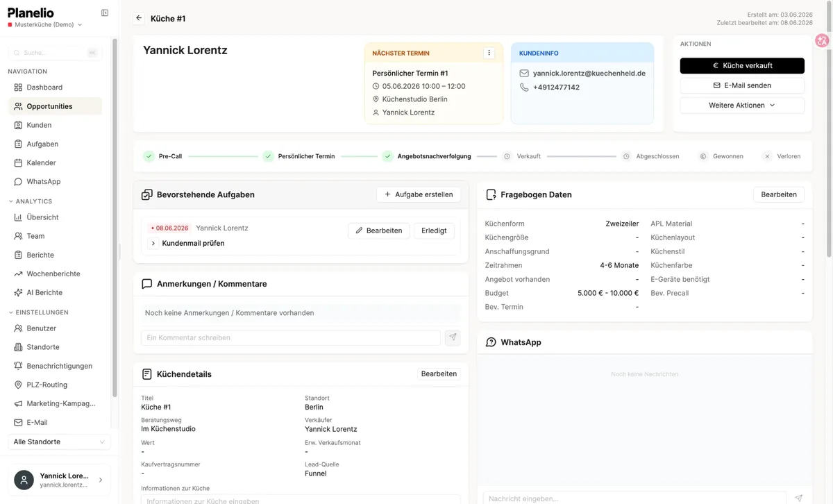833x504 pixels.
Task: Focus the Suche search field
Action: (x=55, y=53)
